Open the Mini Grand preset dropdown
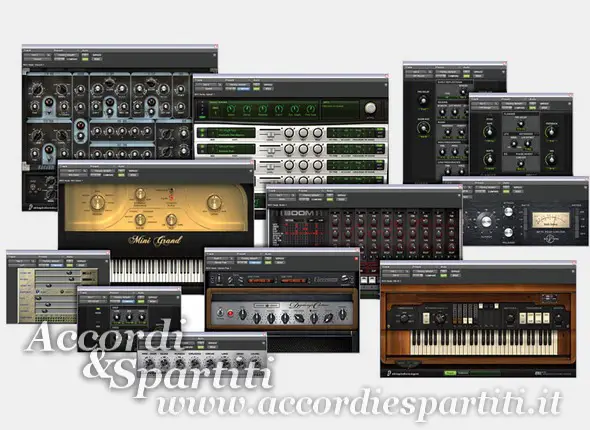Viewport: 590px width, 430px height. click(103, 170)
